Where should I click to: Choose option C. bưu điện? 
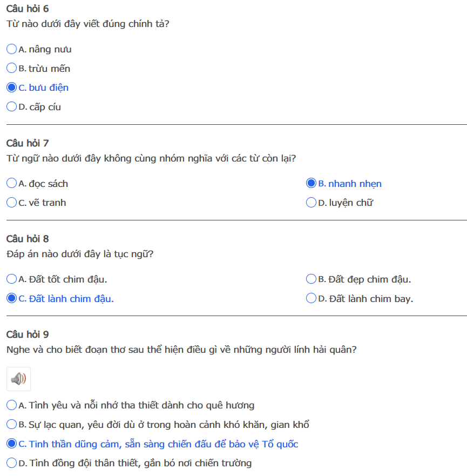(x=12, y=88)
